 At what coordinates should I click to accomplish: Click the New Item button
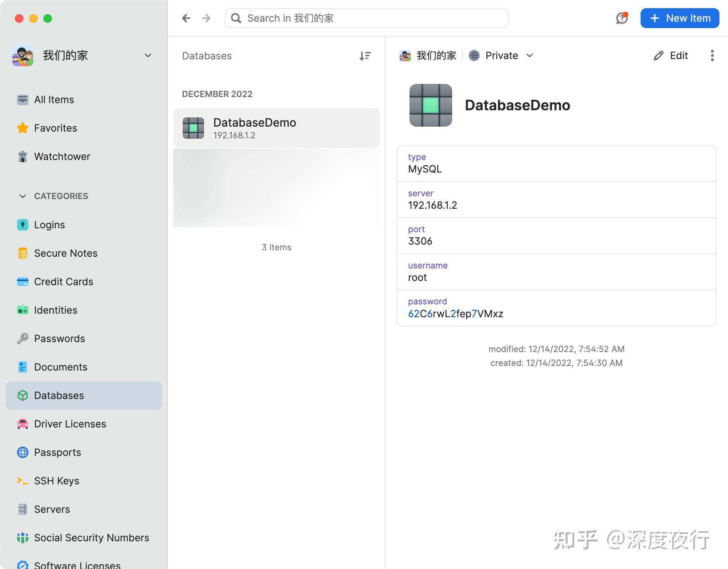(x=680, y=18)
